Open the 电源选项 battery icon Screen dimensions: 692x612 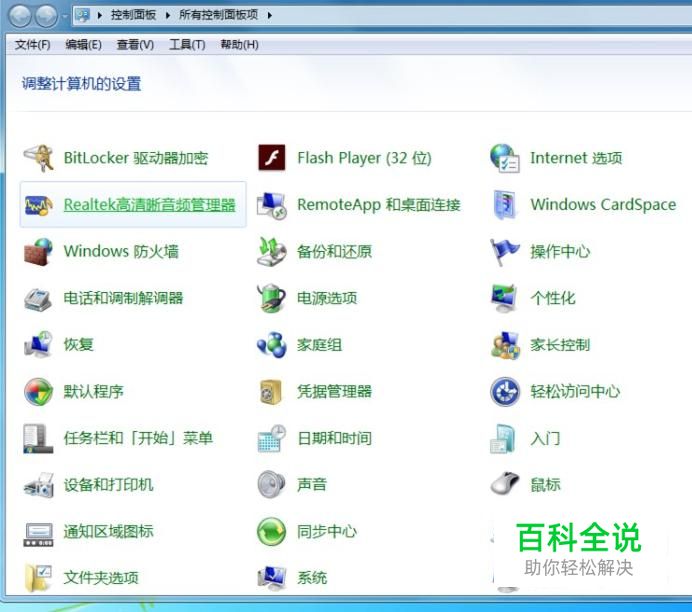pyautogui.click(x=271, y=298)
